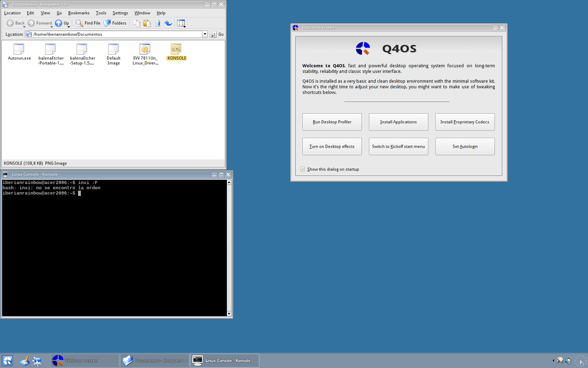Click Install Applications button

(x=398, y=122)
